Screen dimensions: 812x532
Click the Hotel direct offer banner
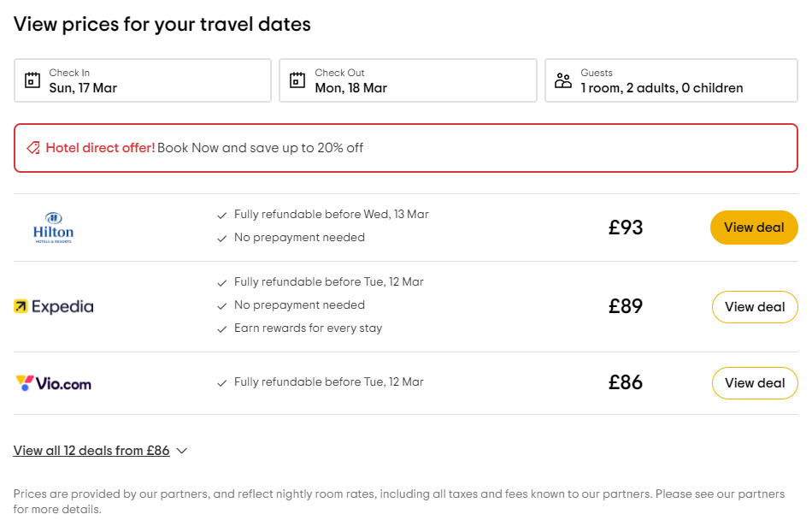tap(406, 148)
